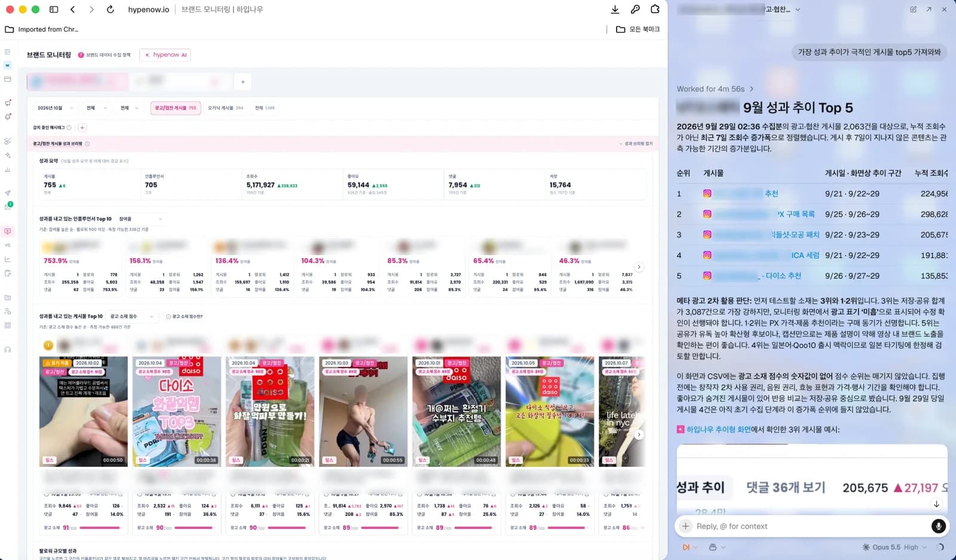The height and width of the screenshot is (560, 956).
Task: Open the browser downloads icon
Action: coord(615,10)
